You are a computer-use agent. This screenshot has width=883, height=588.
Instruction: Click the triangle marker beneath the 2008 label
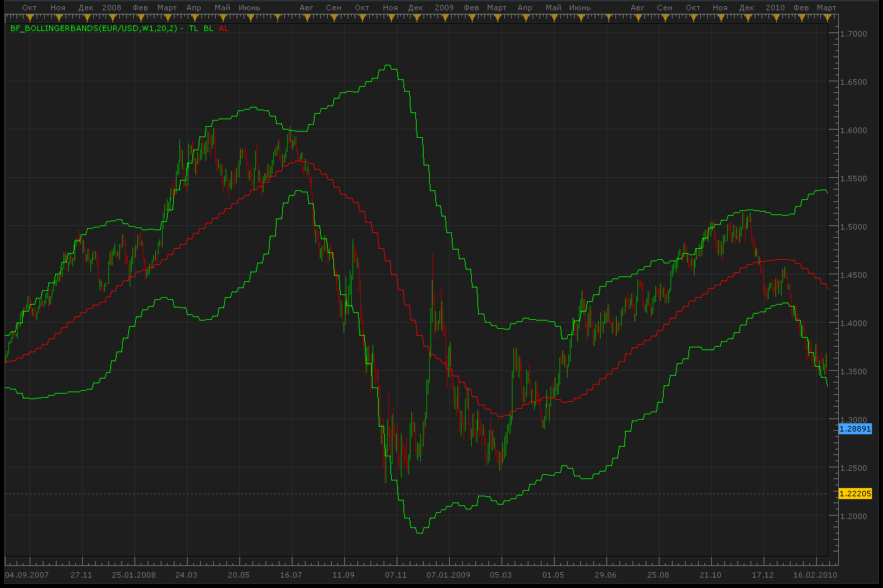pyautogui.click(x=113, y=19)
